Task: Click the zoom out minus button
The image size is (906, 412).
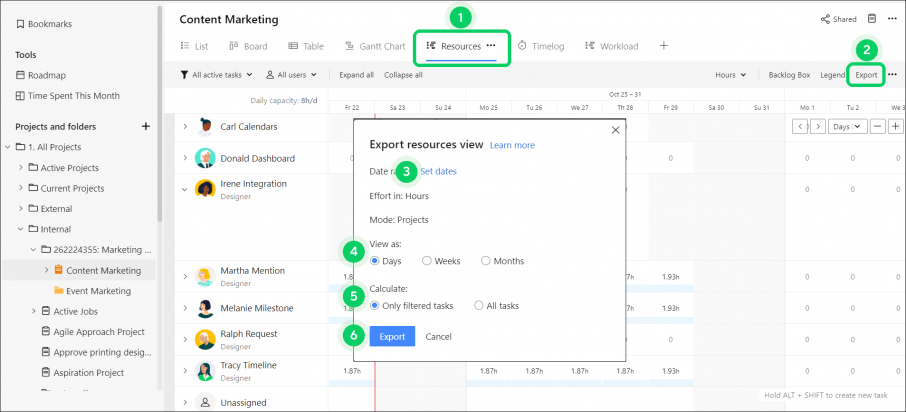Action: coord(878,126)
